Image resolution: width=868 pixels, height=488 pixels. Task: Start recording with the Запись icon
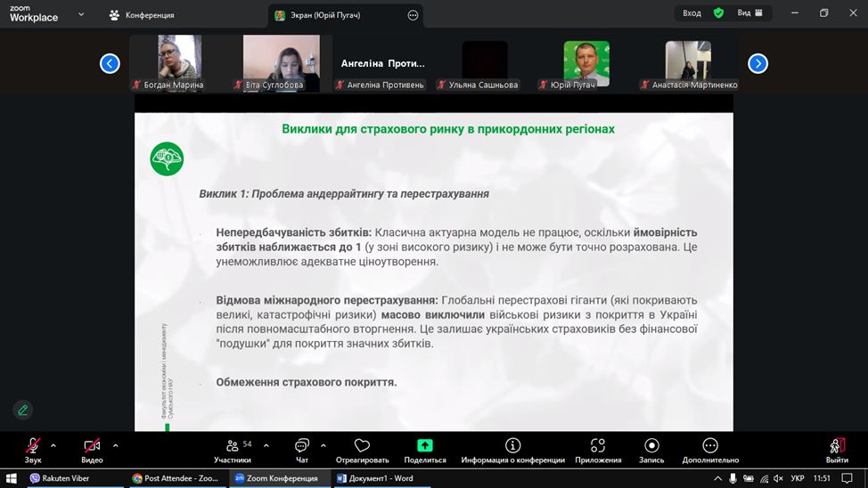651,450
